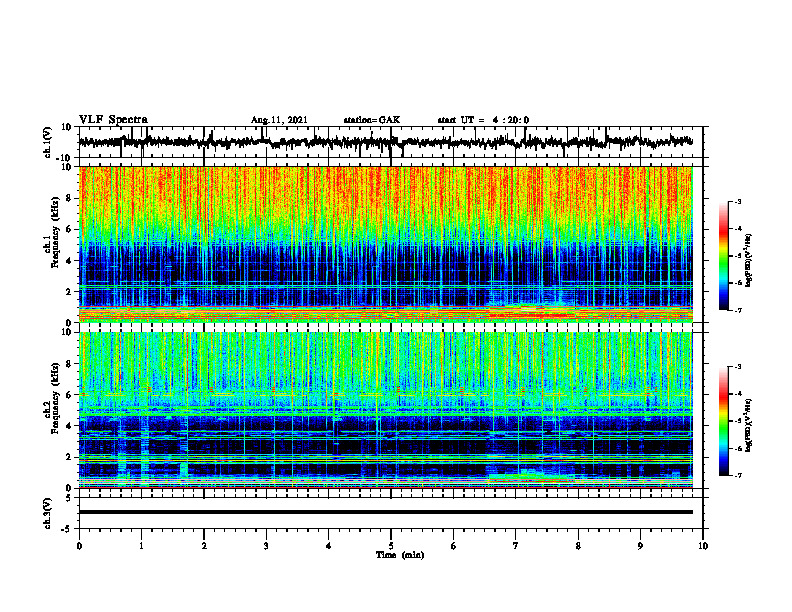Click the "Time (min)" axis title
Viewport: 792px width, 612px height.
pos(400,555)
